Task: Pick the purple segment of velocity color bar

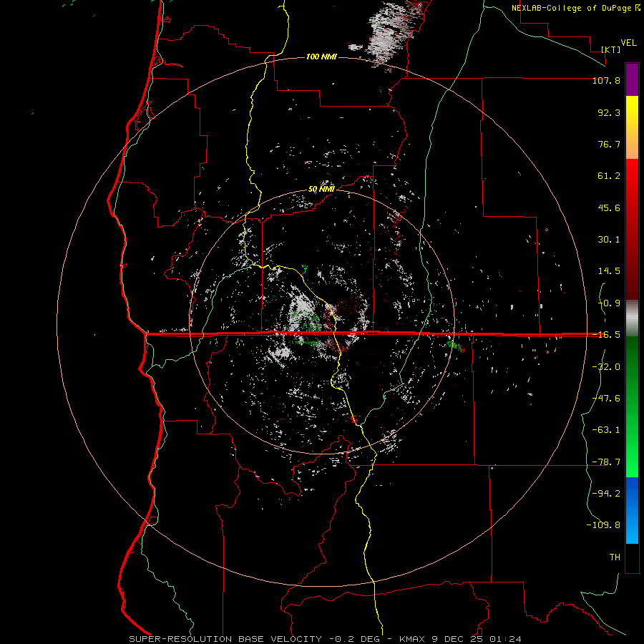Action: 632,79
